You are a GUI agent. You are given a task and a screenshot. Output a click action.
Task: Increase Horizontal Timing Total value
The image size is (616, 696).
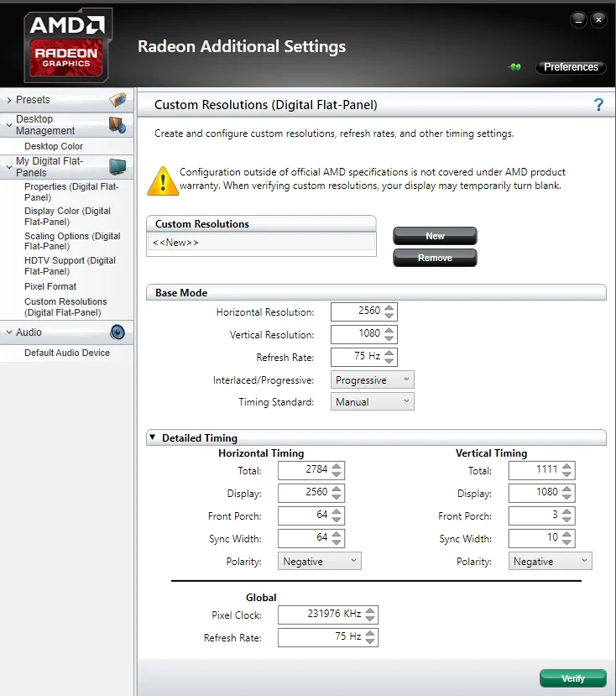tap(337, 466)
